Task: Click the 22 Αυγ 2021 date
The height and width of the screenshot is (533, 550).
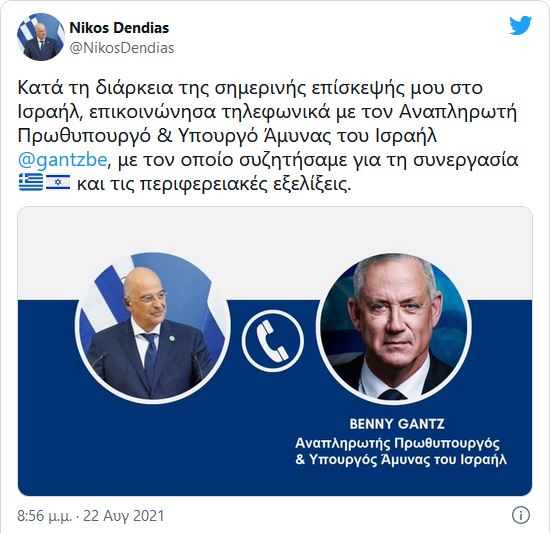Action: (124, 516)
